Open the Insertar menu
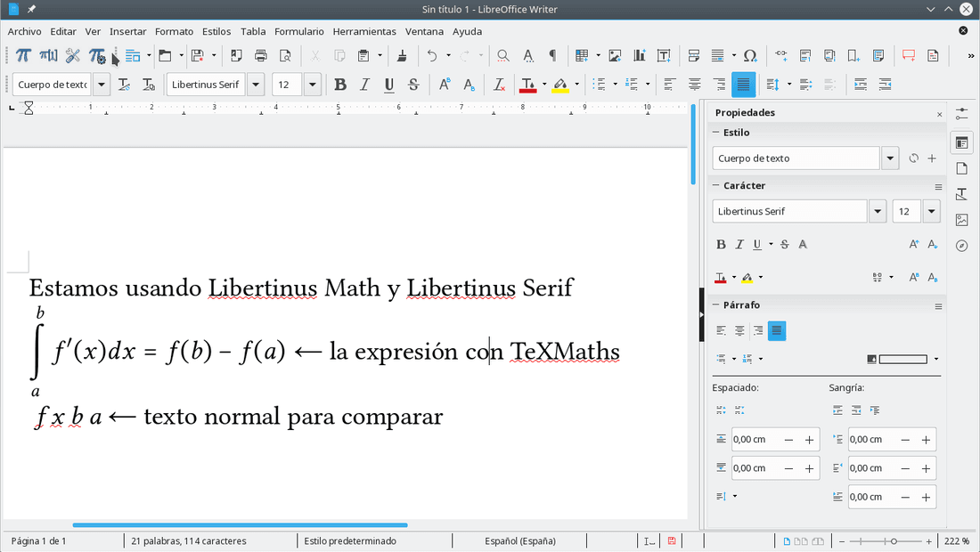980x552 pixels. pos(127,31)
